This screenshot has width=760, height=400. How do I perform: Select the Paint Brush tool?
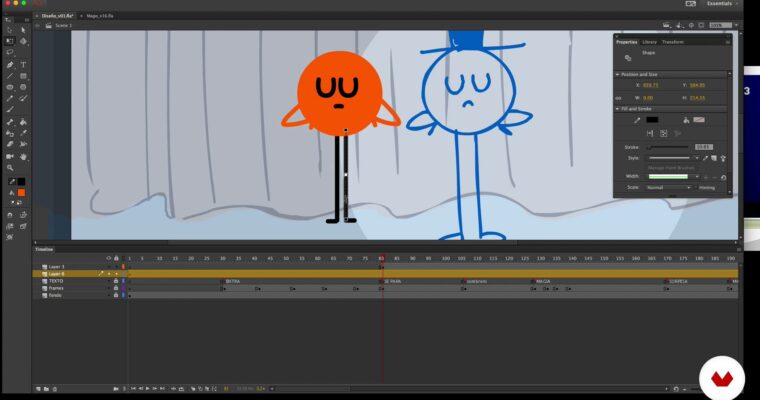tap(23, 99)
